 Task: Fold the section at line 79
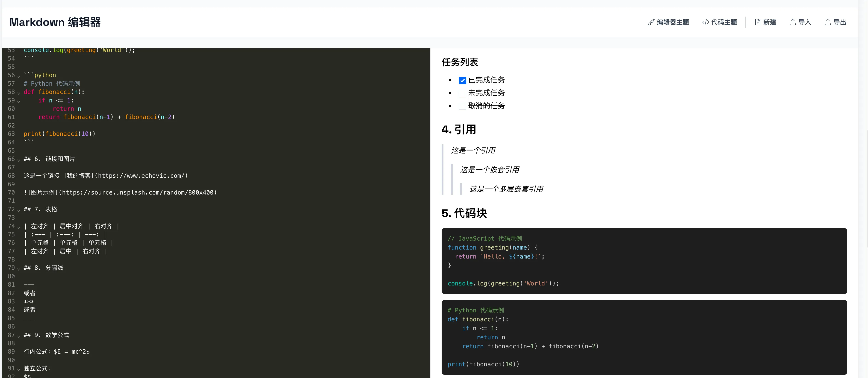pos(18,269)
